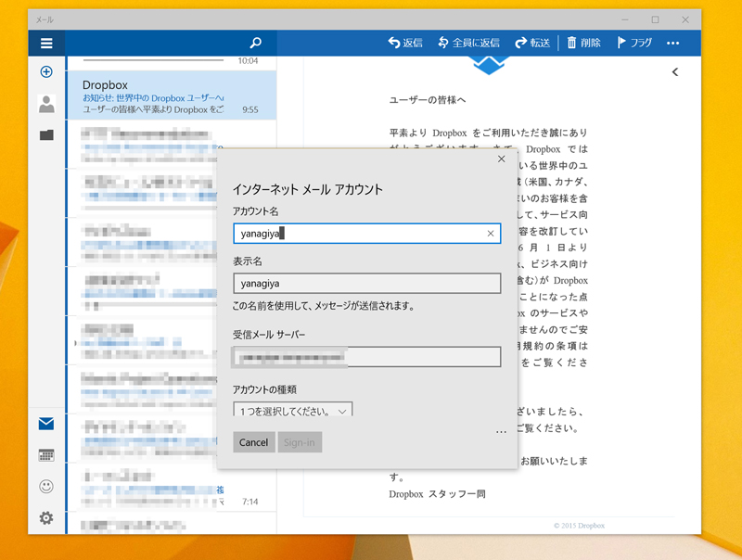Maximize the メール window
742x560 pixels.
coord(655,19)
